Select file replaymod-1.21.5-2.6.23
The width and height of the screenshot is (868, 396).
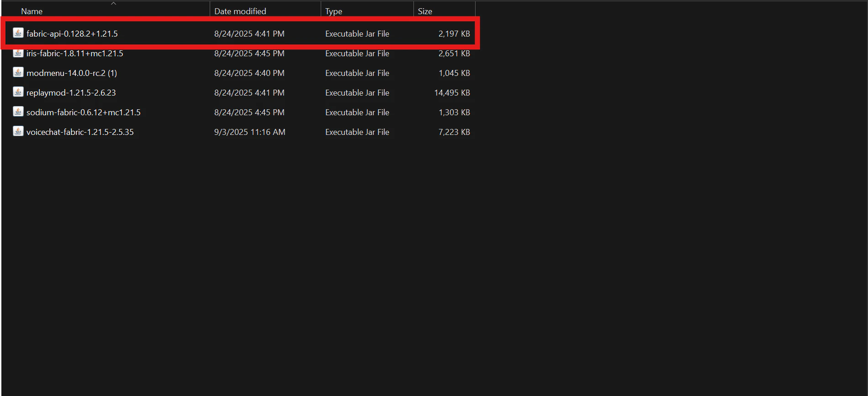click(71, 93)
